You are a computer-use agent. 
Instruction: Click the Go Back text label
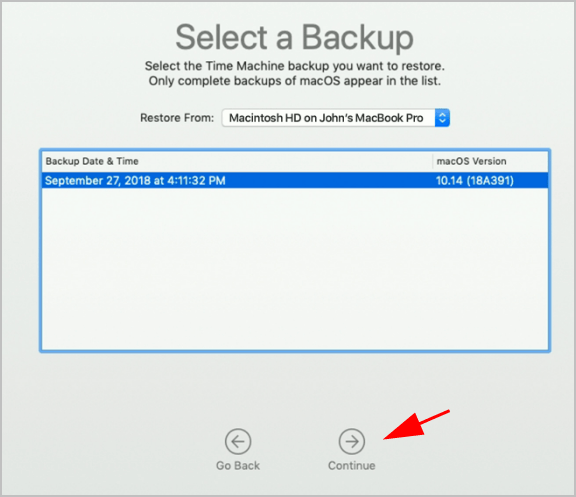click(x=238, y=465)
